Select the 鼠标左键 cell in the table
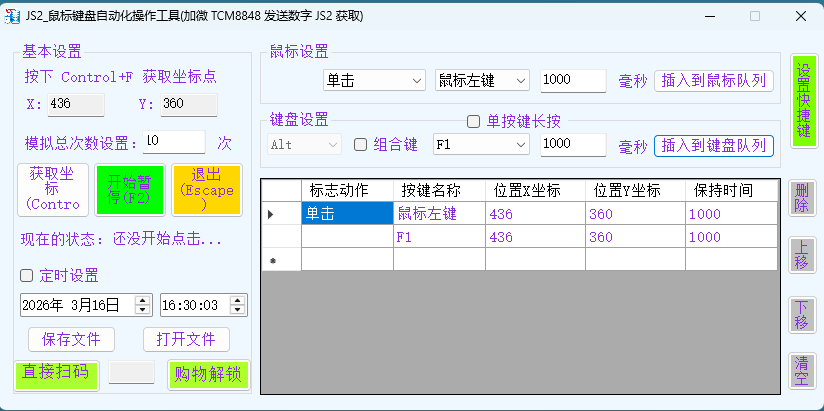This screenshot has height=411, width=824. (x=439, y=213)
